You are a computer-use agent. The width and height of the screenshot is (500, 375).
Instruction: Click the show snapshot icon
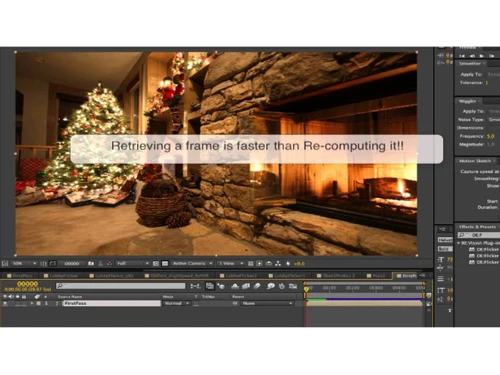[x=100, y=263]
